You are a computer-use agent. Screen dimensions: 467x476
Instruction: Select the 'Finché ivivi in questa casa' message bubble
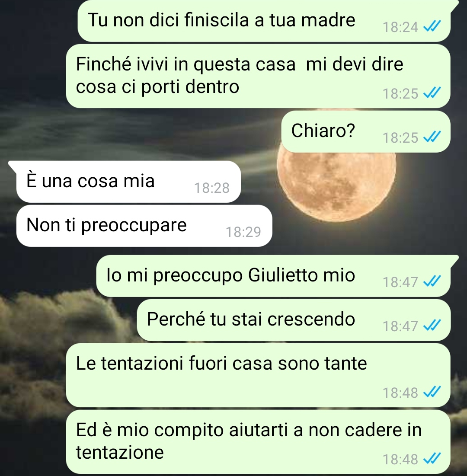pyautogui.click(x=258, y=76)
